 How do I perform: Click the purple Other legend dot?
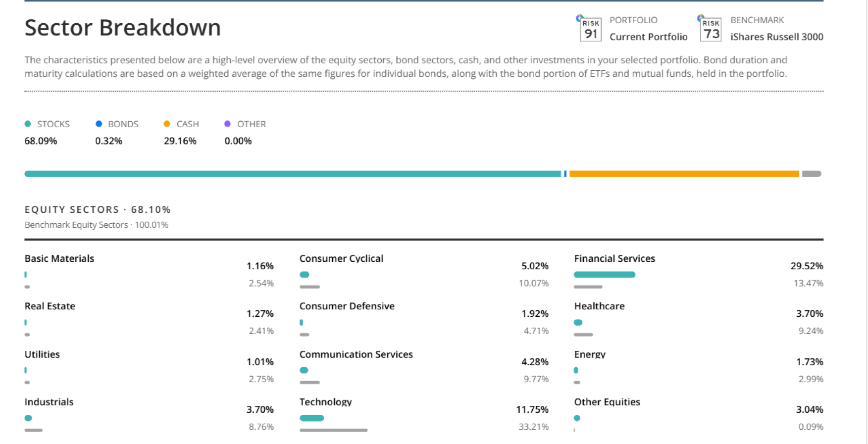[227, 124]
